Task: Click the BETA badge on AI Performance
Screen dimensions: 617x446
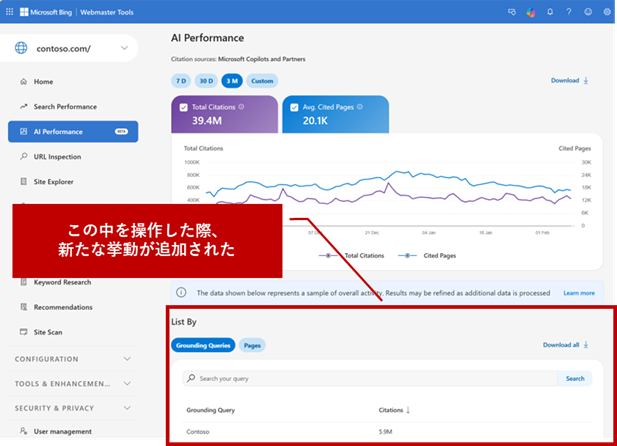Action: (121, 131)
